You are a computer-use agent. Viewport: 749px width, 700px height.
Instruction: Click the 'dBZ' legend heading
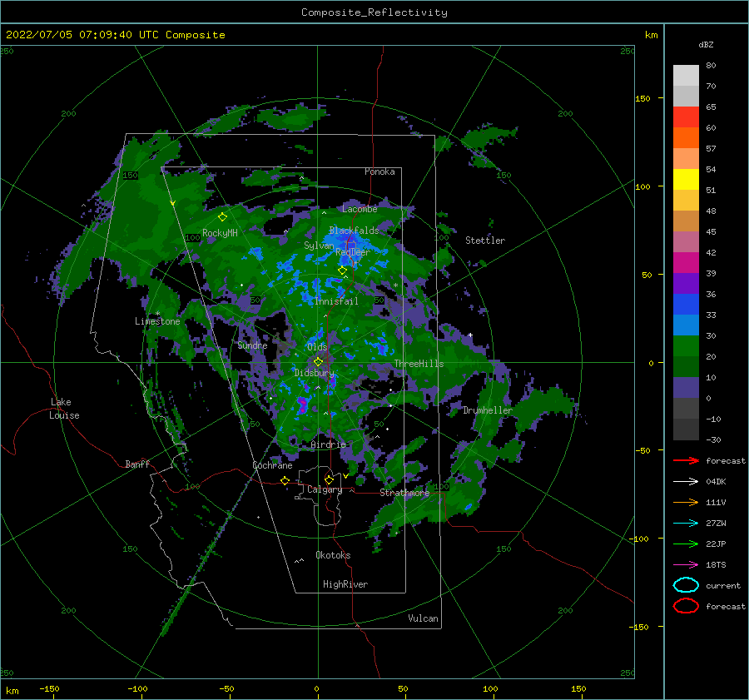[x=706, y=45]
